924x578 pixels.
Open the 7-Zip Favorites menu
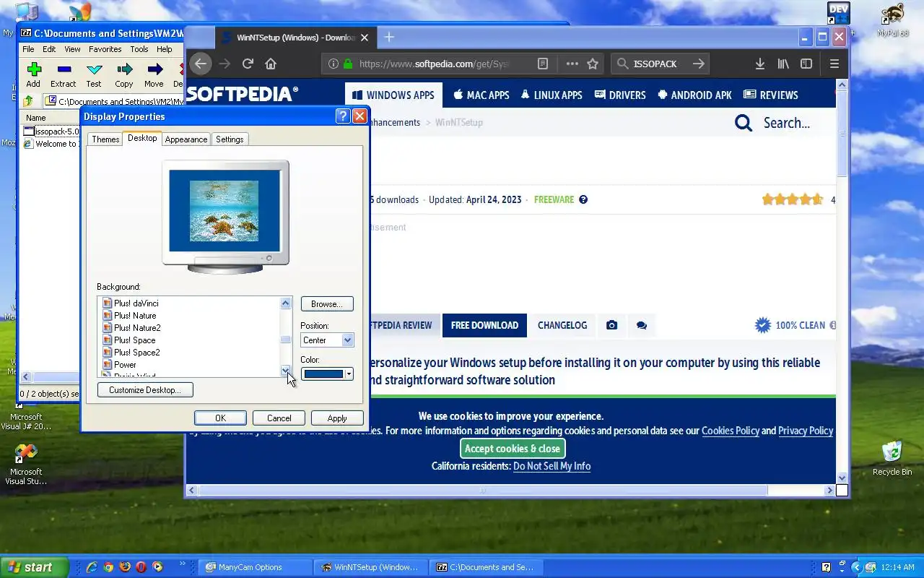[105, 49]
